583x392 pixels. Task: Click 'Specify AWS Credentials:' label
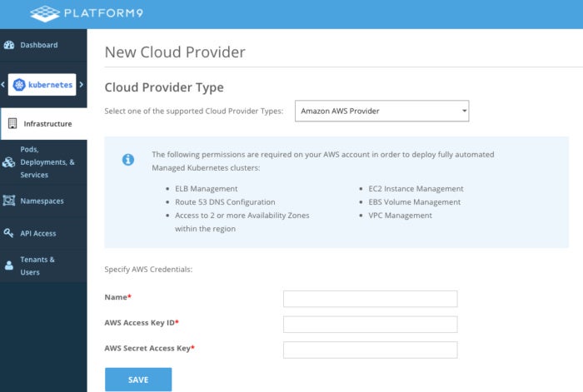(x=148, y=270)
